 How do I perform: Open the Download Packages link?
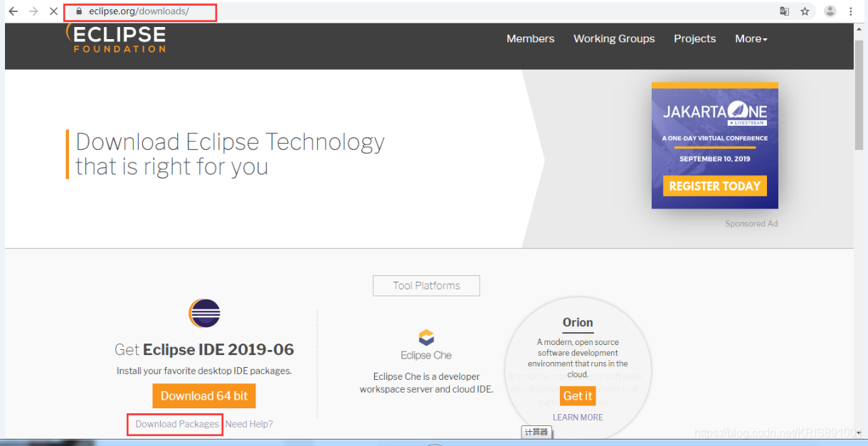coord(177,424)
